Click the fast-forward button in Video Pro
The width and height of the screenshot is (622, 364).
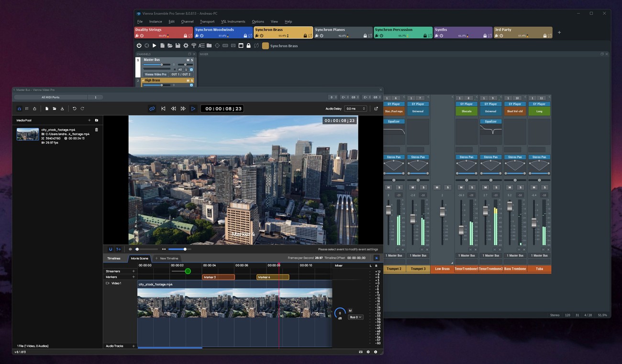183,109
